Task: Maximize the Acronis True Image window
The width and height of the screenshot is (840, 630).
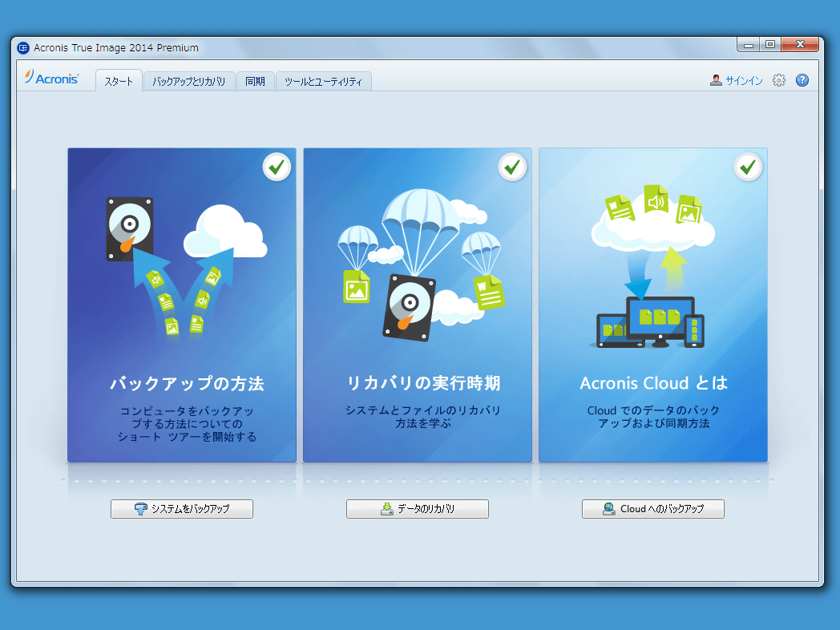Action: coord(770,44)
